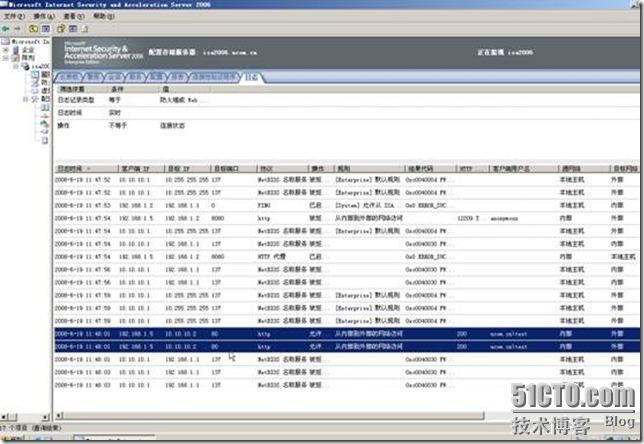The height and width of the screenshot is (444, 644).
Task: Click the 客户端用户名 column header
Action: pyautogui.click(x=523, y=169)
